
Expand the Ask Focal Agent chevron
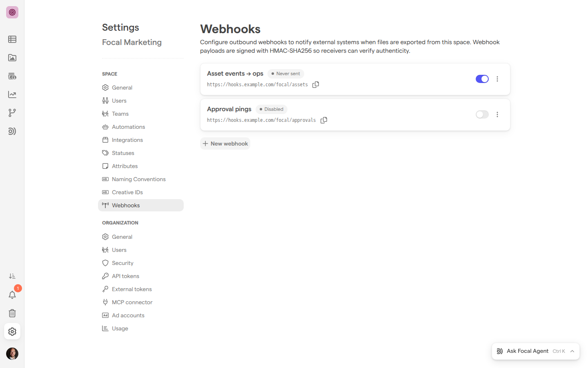(572, 351)
